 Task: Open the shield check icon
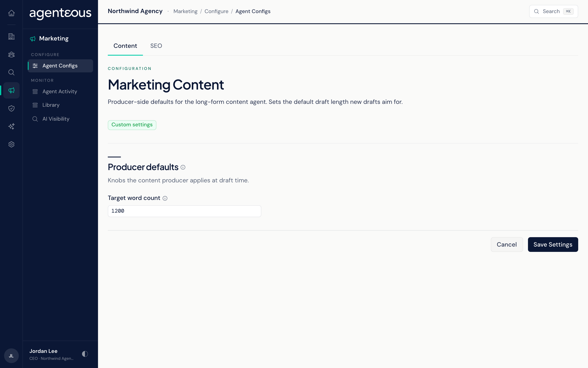pos(11,108)
